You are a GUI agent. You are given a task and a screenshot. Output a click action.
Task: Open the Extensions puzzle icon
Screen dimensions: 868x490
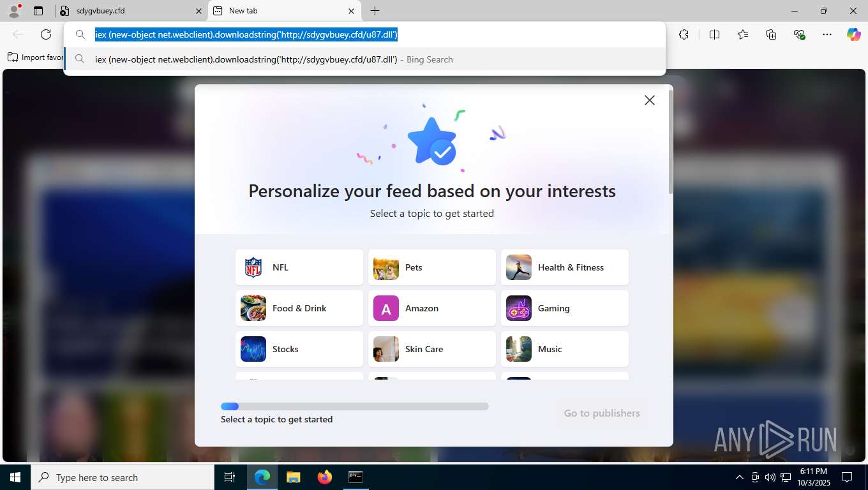click(684, 34)
